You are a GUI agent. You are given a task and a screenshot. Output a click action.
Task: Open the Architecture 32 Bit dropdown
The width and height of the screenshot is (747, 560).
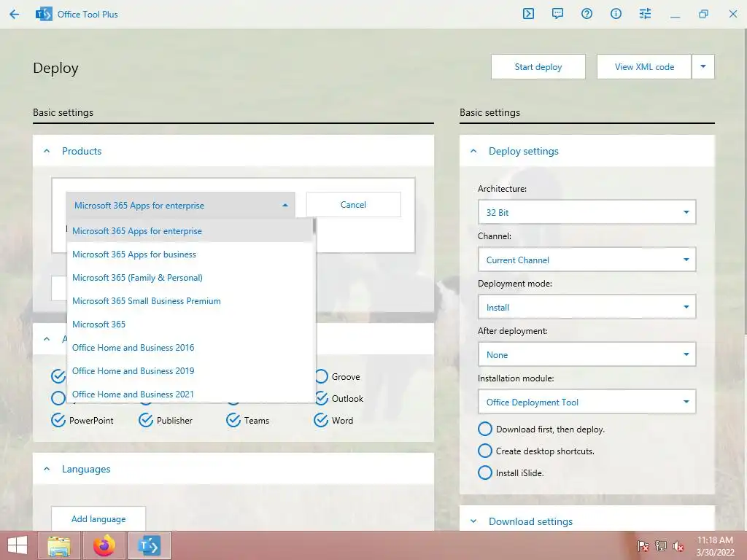[x=587, y=212]
